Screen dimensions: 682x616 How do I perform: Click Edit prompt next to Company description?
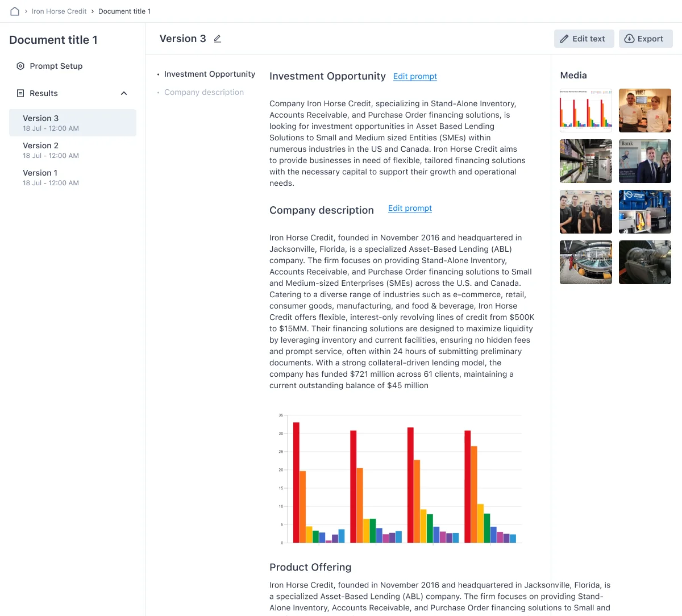click(x=410, y=208)
